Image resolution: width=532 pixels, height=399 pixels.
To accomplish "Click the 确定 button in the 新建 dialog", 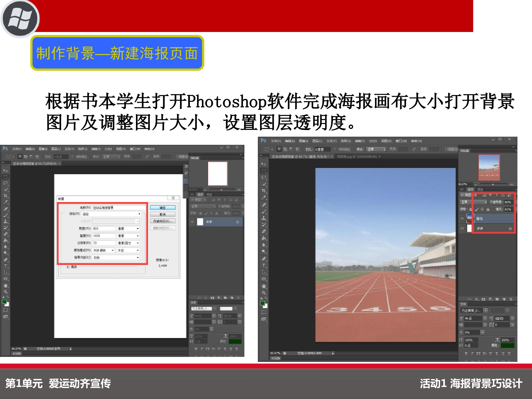I will tap(163, 208).
